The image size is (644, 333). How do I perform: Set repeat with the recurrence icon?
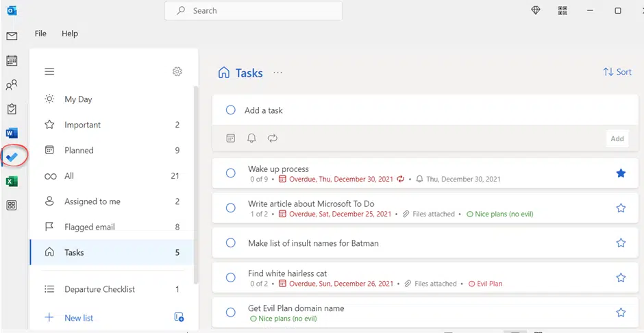click(273, 138)
